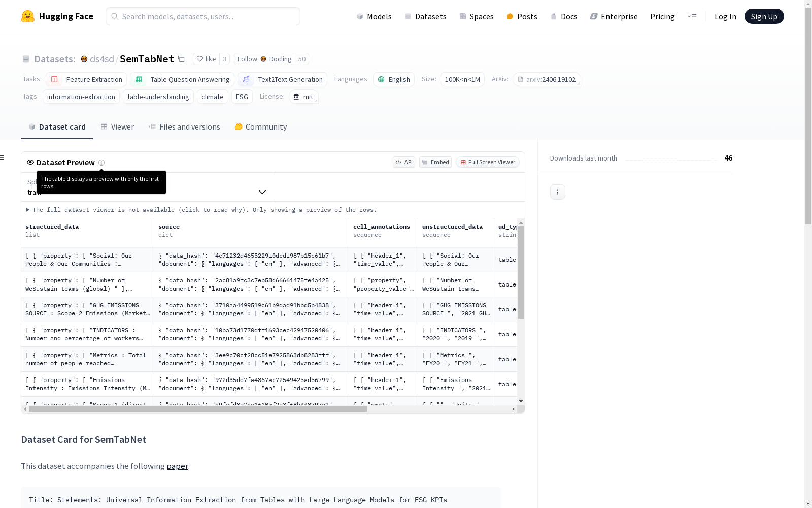This screenshot has height=508, width=812.
Task: Select the data_hash 2ac81a9fc3c7 source cell
Action: tap(251, 284)
